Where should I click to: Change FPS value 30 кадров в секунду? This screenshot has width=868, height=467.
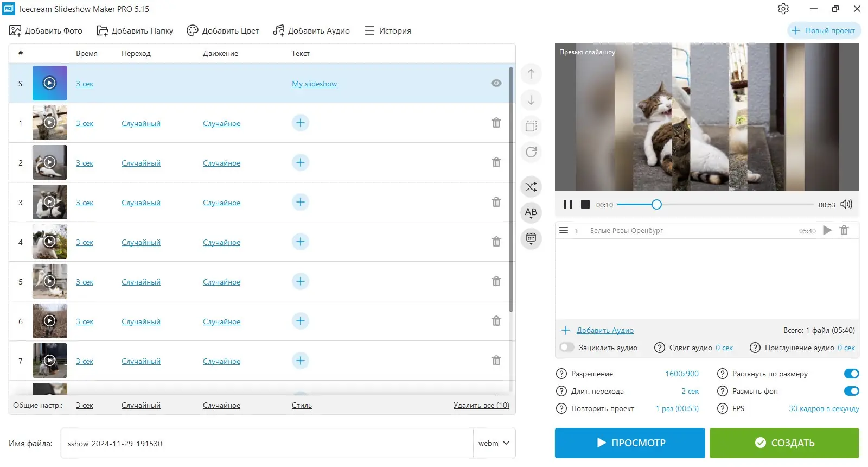[824, 409]
